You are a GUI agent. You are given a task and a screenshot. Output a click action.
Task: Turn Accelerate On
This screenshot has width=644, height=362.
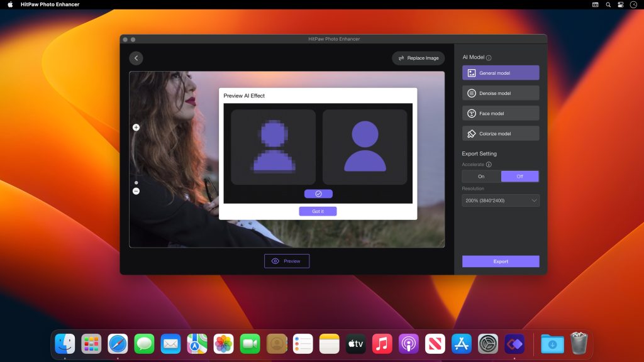point(481,176)
